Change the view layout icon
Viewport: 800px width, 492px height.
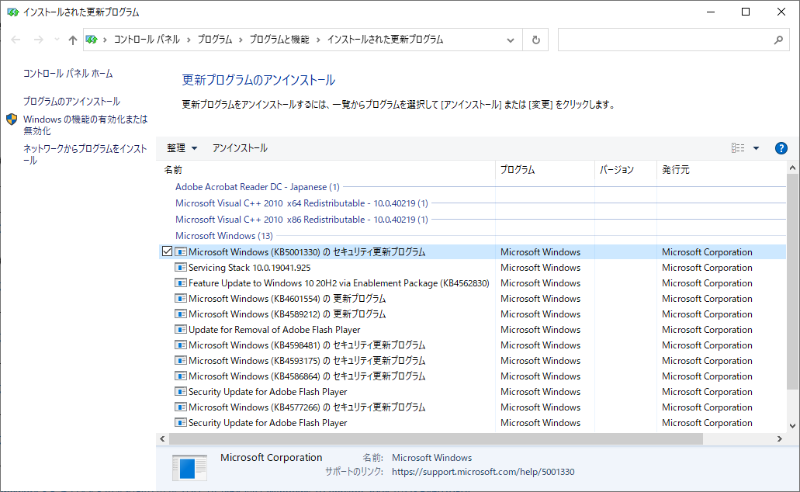[x=738, y=148]
